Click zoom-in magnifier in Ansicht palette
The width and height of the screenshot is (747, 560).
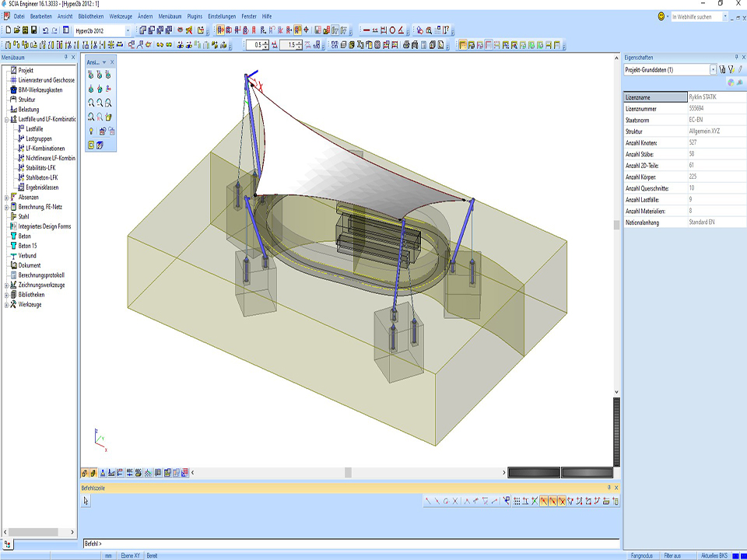pos(92,103)
